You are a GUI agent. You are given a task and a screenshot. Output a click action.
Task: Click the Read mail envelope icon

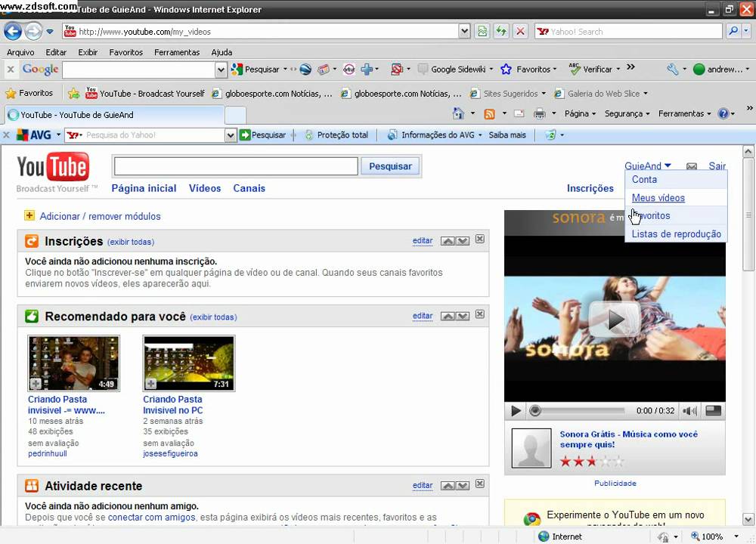519,114
